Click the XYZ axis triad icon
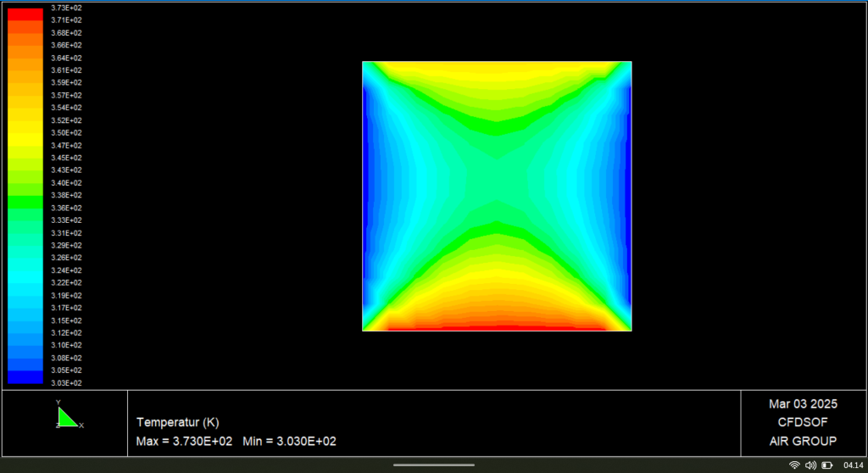Screen dimensions: 868x473 coord(68,415)
